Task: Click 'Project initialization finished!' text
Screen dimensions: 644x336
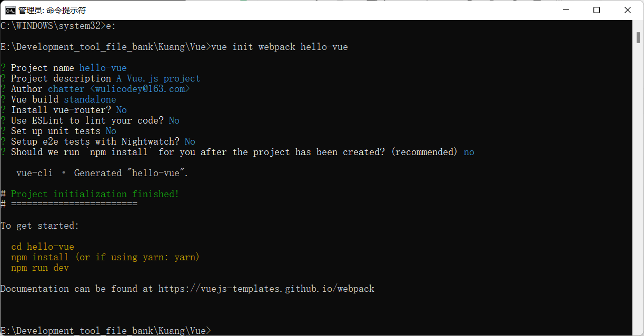Action: click(x=95, y=194)
